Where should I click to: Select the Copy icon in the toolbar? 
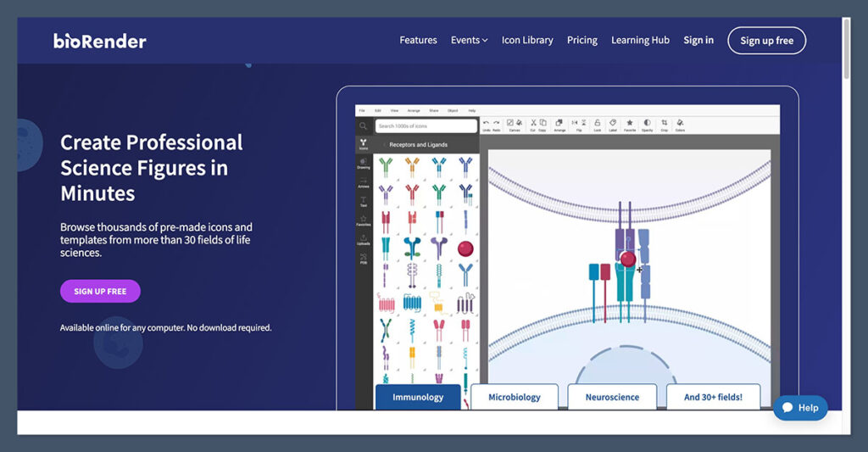543,122
